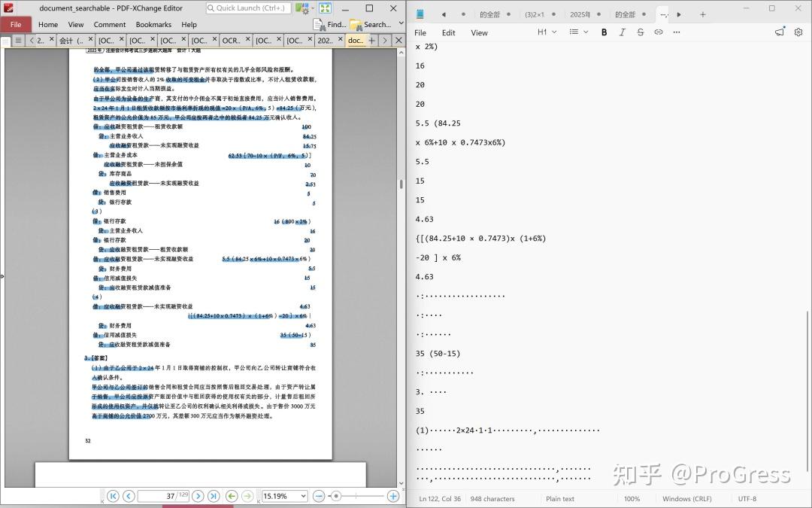
Task: Toggle strikethrough formatting in Notepad
Action: (640, 32)
